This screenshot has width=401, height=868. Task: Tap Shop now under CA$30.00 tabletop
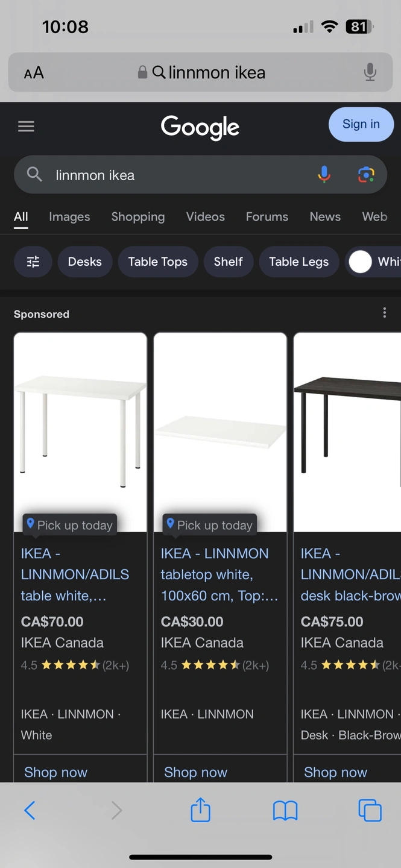point(195,772)
